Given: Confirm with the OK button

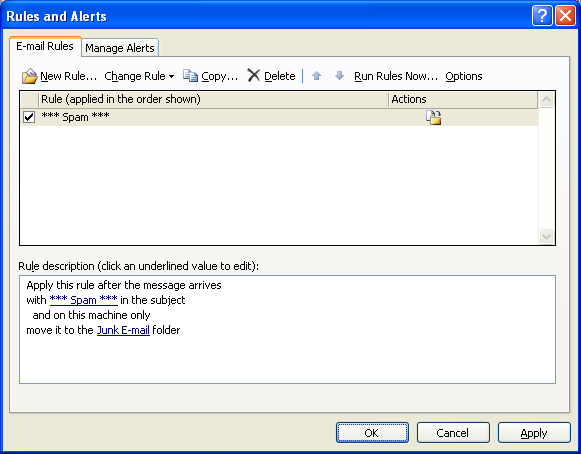Looking at the screenshot, I should coord(372,433).
